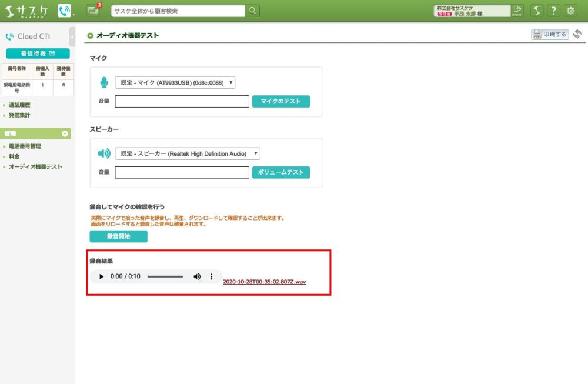
Task: Collapse the sidebar with the arrow handle
Action: point(72,36)
